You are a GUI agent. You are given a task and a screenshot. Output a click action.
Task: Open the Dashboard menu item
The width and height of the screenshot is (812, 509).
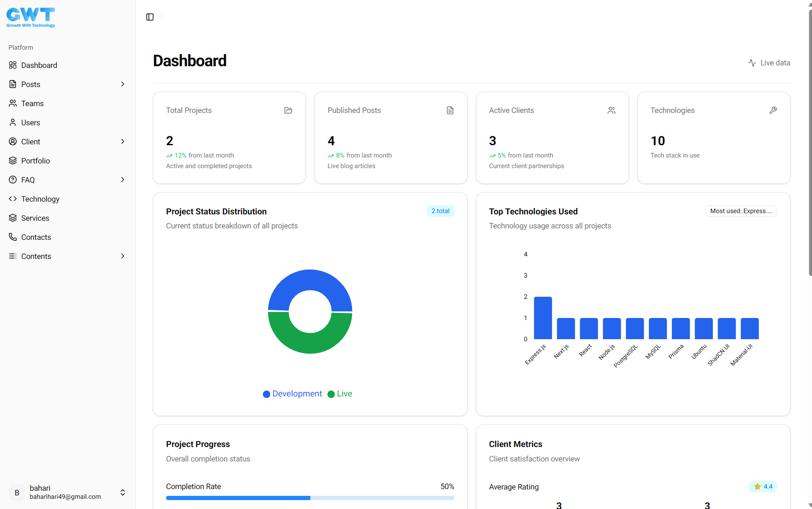point(39,65)
